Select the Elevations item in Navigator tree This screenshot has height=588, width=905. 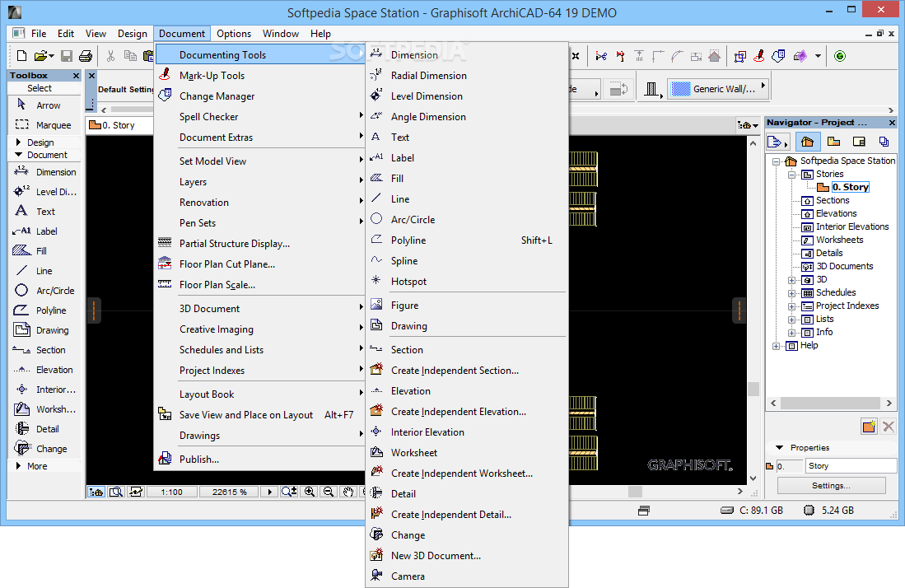836,213
